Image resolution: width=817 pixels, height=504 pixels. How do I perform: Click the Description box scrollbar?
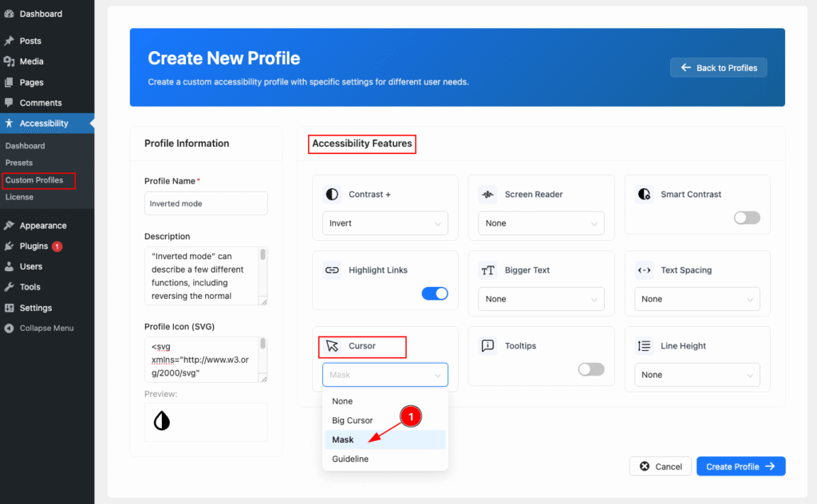[x=263, y=275]
